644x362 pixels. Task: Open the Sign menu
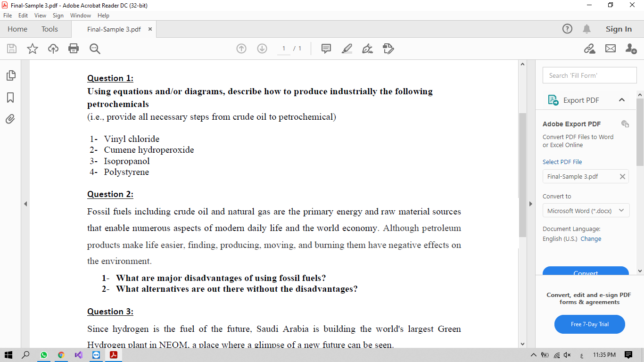(x=58, y=15)
